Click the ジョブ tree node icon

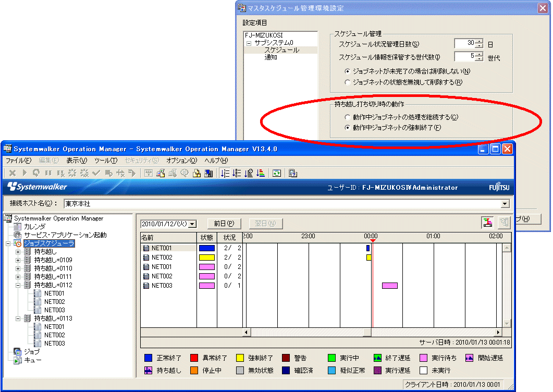(17, 351)
